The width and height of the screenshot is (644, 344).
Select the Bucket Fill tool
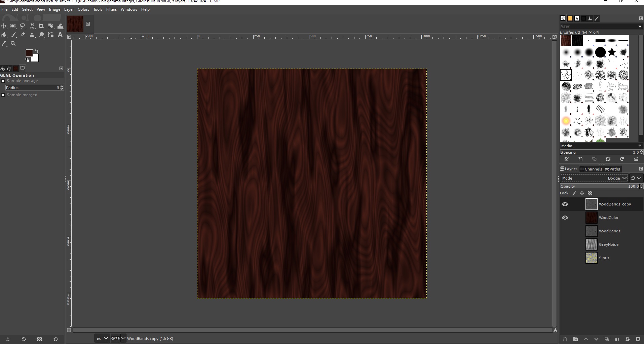click(4, 35)
